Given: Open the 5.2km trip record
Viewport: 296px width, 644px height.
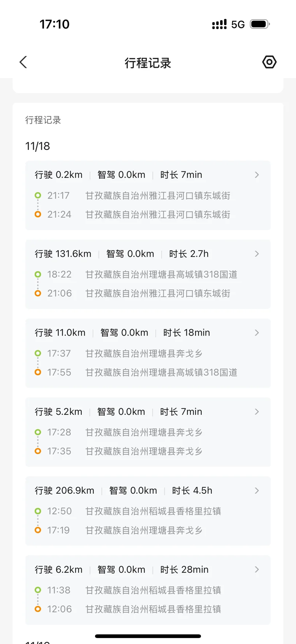Looking at the screenshot, I should click(148, 432).
